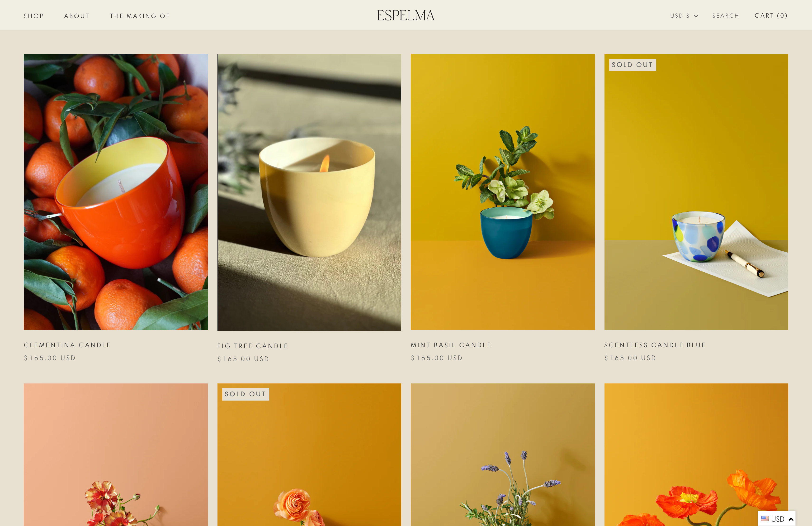
Task: Open the lavender candle product thumbnail
Action: (x=503, y=455)
